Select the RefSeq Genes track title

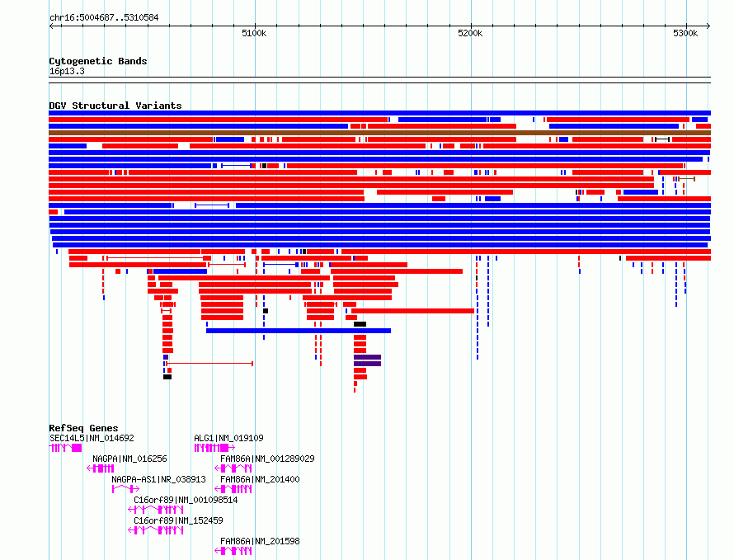coord(83,428)
